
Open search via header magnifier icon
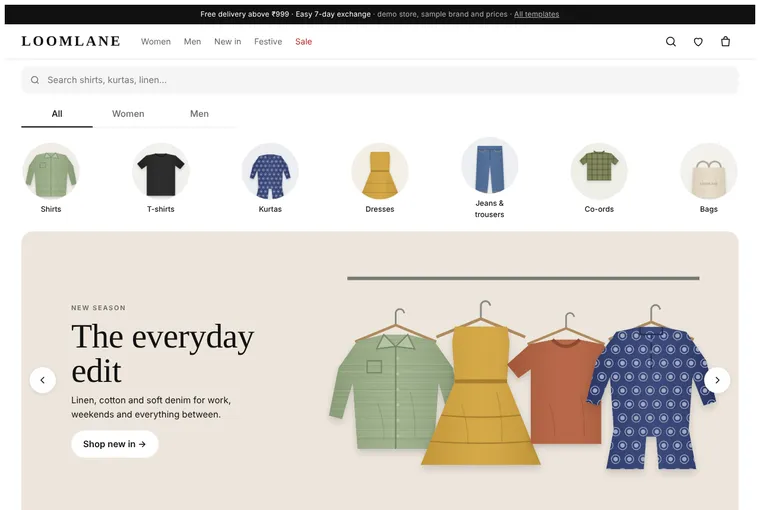click(x=671, y=42)
